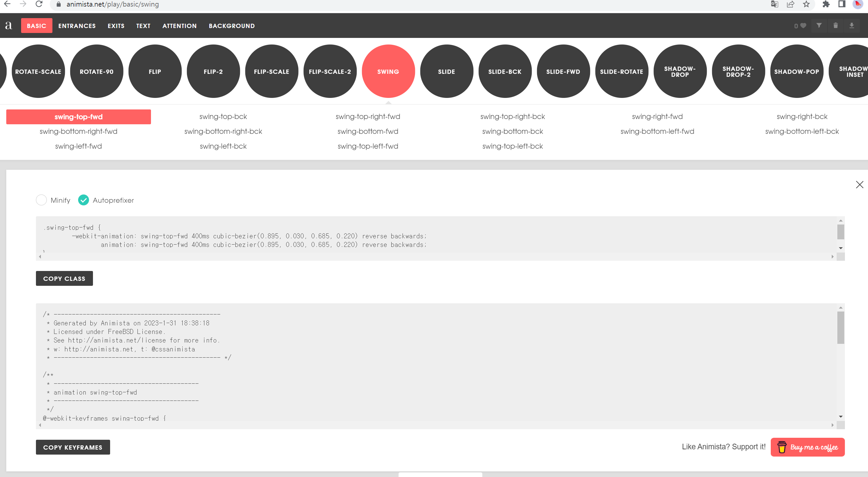868x477 pixels.
Task: Click the translate page icon
Action: (x=774, y=4)
